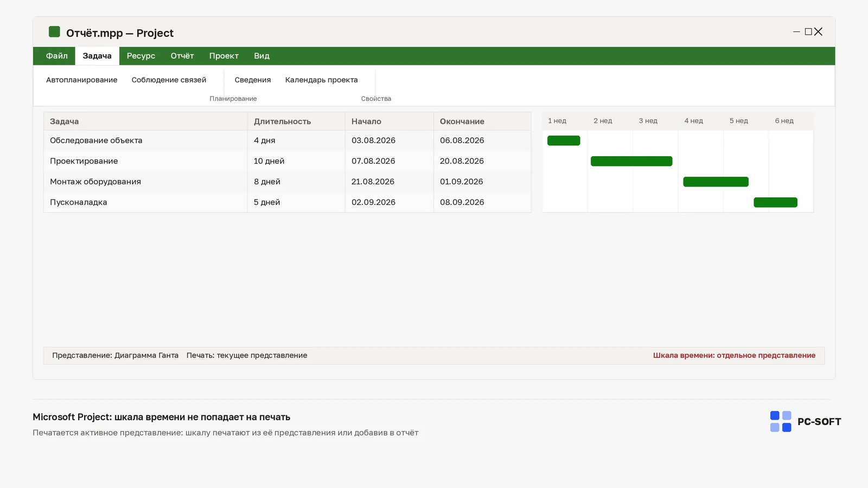The width and height of the screenshot is (868, 488).
Task: Click the Gantt bar for Проектирование
Action: click(x=631, y=161)
